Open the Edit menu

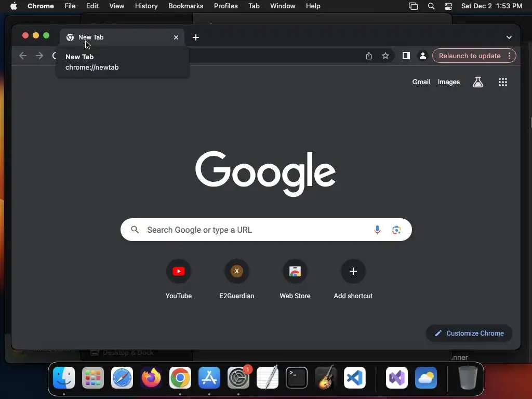[x=92, y=6]
